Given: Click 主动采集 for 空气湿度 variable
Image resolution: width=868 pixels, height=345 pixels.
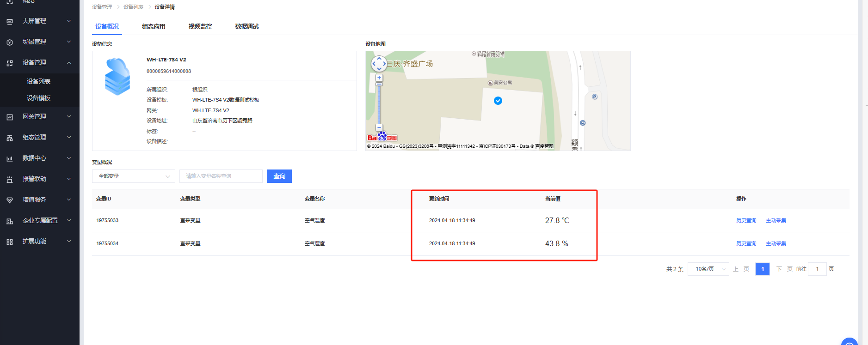Looking at the screenshot, I should pyautogui.click(x=776, y=243).
